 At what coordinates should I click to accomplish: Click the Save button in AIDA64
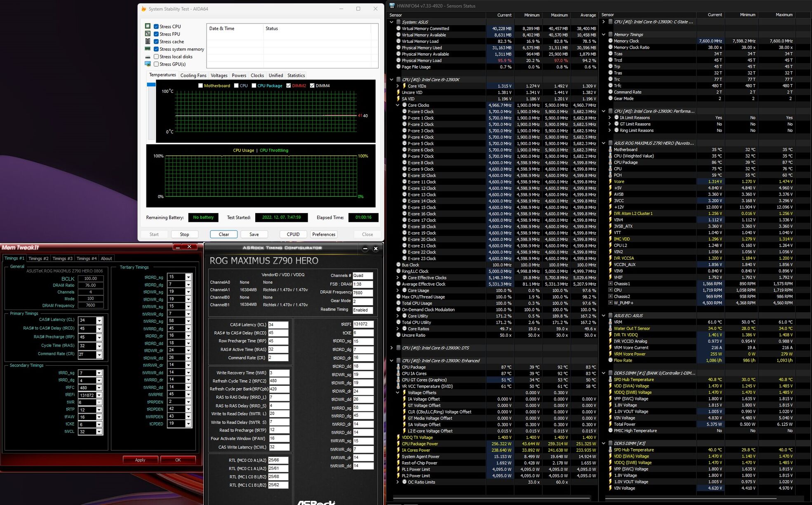(x=254, y=234)
